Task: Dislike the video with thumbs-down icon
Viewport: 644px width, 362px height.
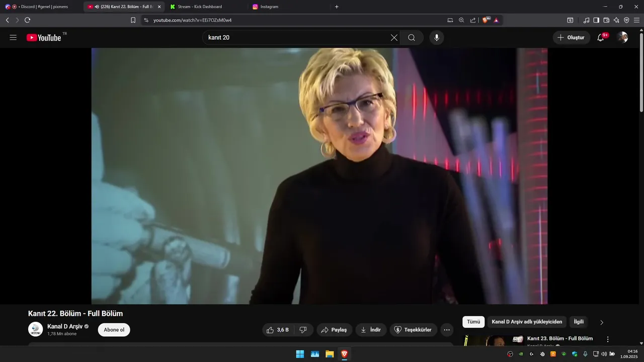Action: click(303, 330)
